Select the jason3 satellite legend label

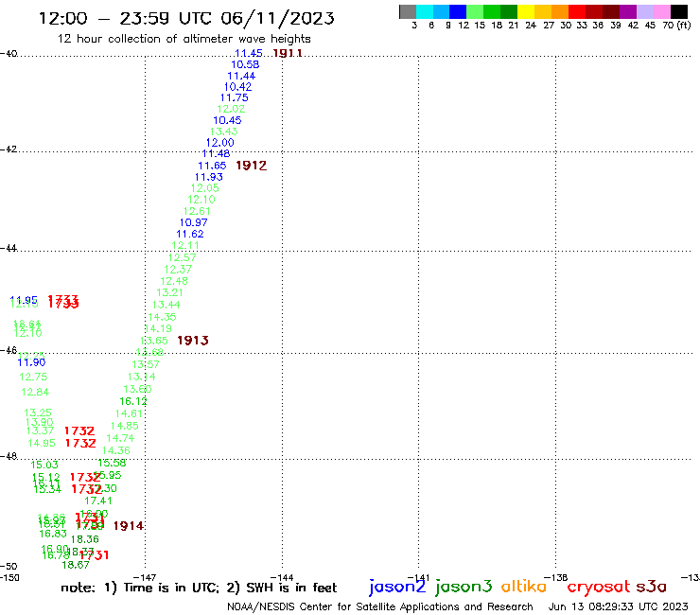(464, 587)
